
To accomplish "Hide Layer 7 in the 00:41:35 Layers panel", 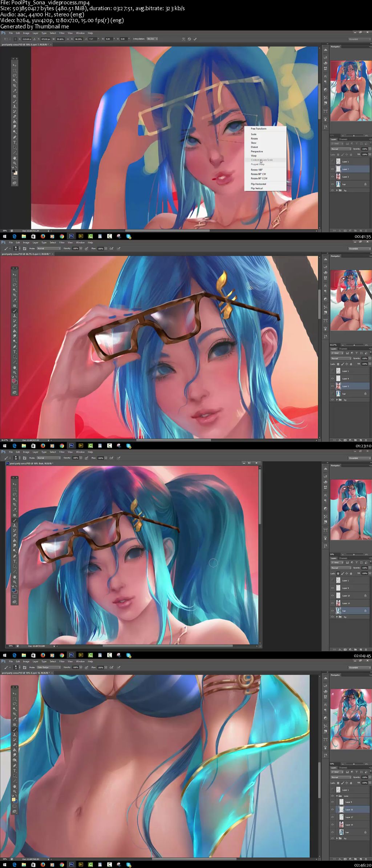I will (x=332, y=169).
